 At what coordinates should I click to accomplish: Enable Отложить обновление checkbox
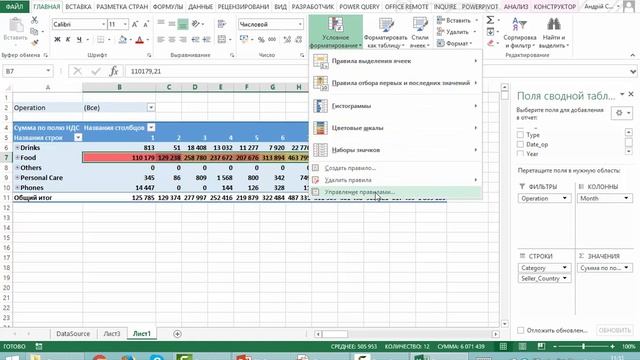coord(520,330)
